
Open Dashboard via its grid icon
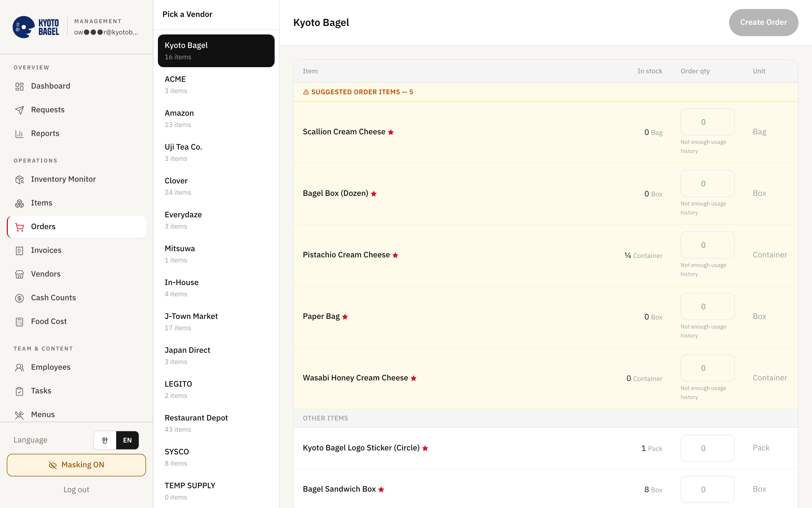coord(19,86)
